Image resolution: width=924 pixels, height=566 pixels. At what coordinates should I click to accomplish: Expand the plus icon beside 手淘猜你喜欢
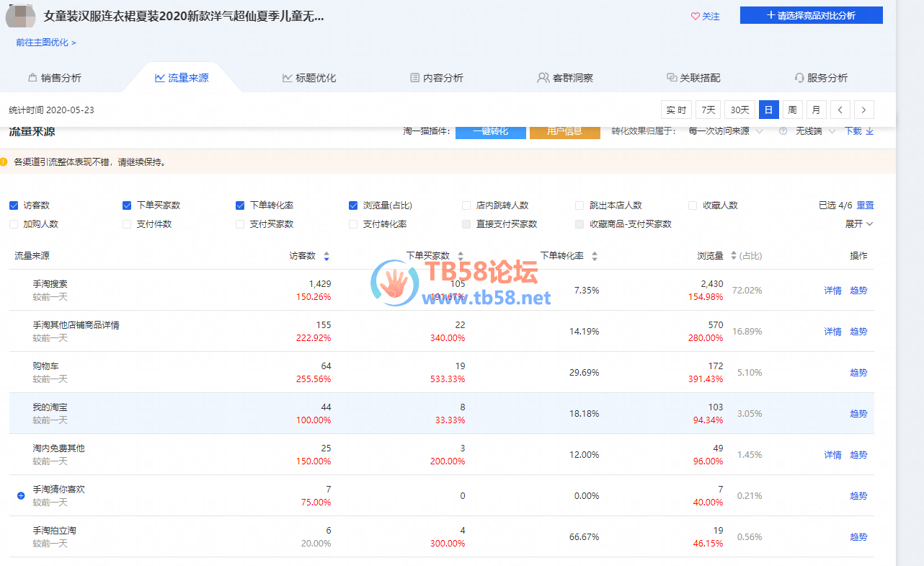pyautogui.click(x=21, y=496)
